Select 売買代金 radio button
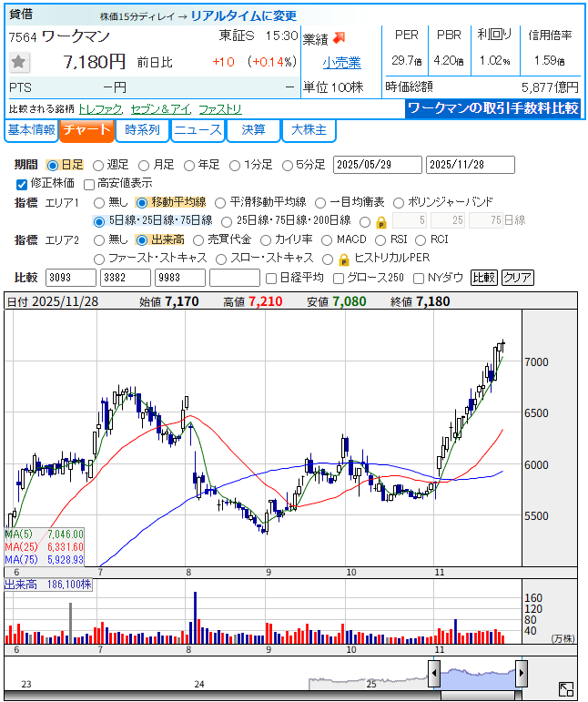588x702 pixels. [x=198, y=240]
